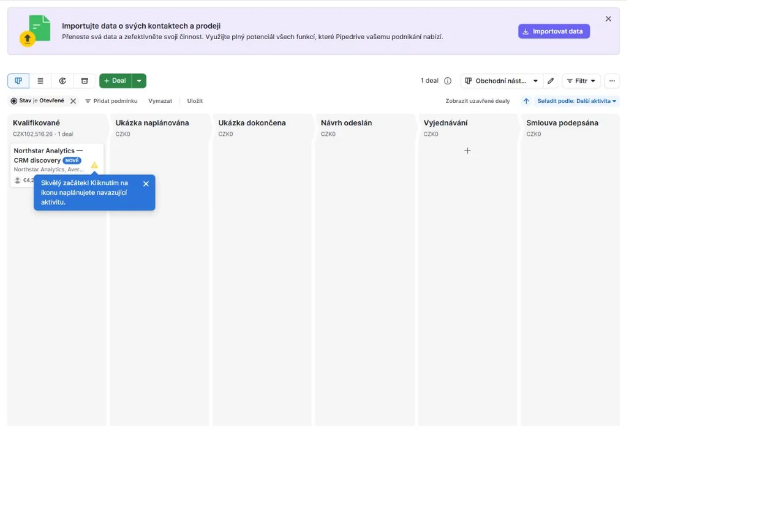
Task: Click the Importovat data button
Action: [x=554, y=31]
